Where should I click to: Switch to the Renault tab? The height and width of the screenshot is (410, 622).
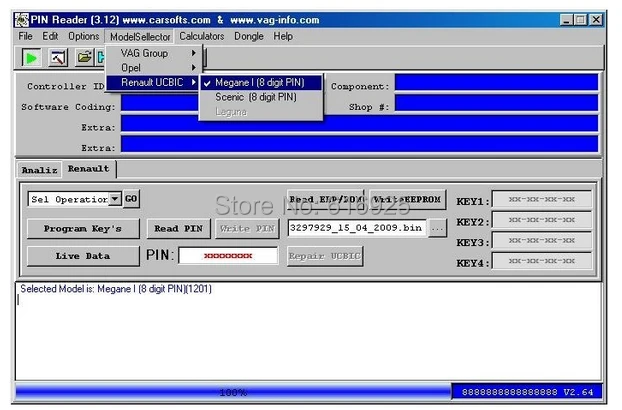tap(88, 169)
